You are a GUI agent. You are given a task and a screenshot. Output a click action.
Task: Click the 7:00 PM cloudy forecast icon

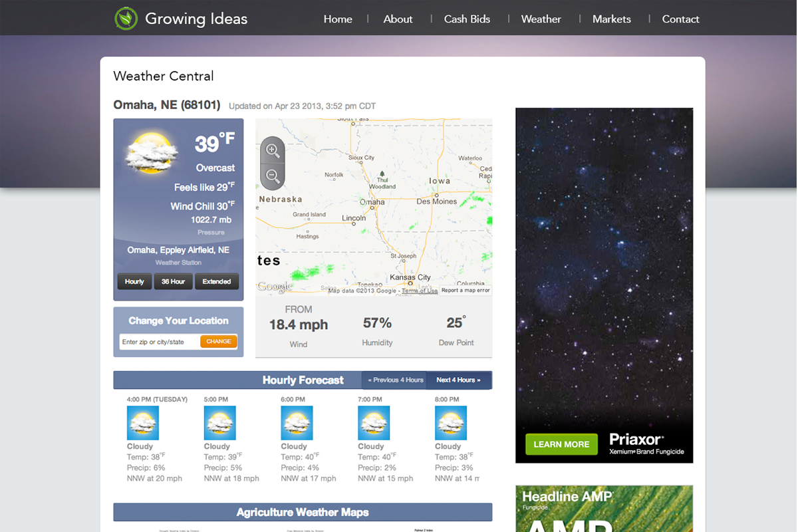[374, 423]
